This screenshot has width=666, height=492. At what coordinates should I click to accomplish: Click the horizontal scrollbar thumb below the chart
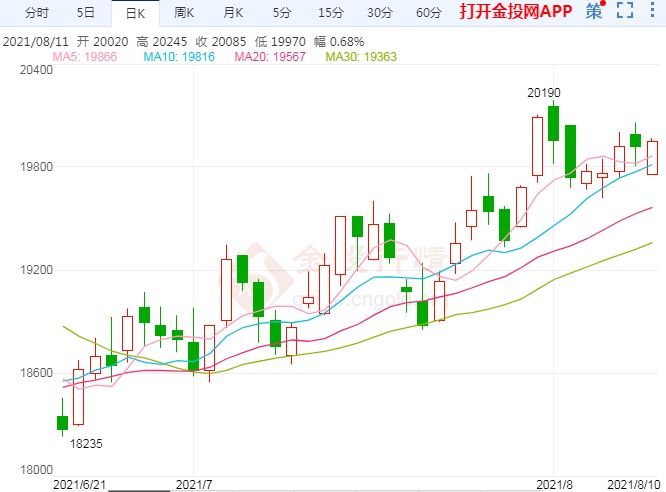[x=139, y=491]
